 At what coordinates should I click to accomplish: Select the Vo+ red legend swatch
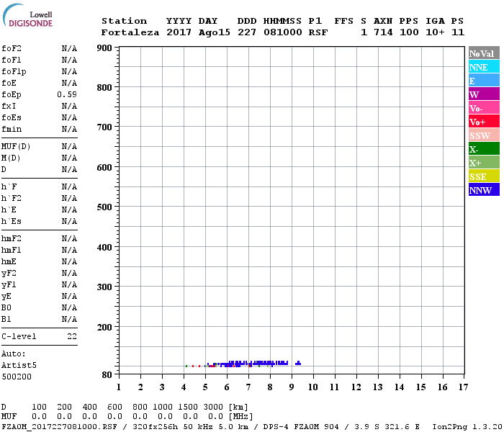(484, 121)
